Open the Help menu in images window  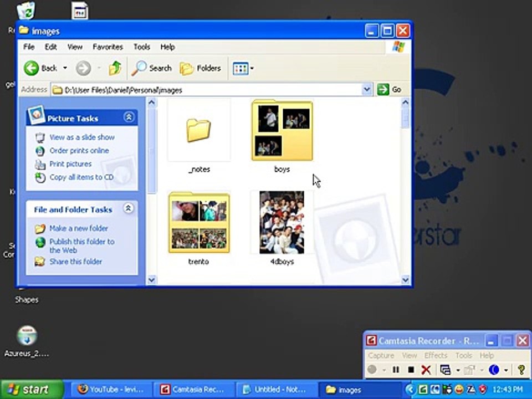[x=167, y=47]
